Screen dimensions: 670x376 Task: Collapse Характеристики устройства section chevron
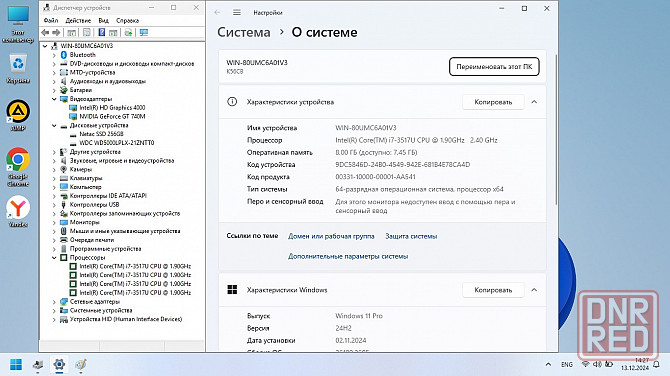click(x=534, y=102)
